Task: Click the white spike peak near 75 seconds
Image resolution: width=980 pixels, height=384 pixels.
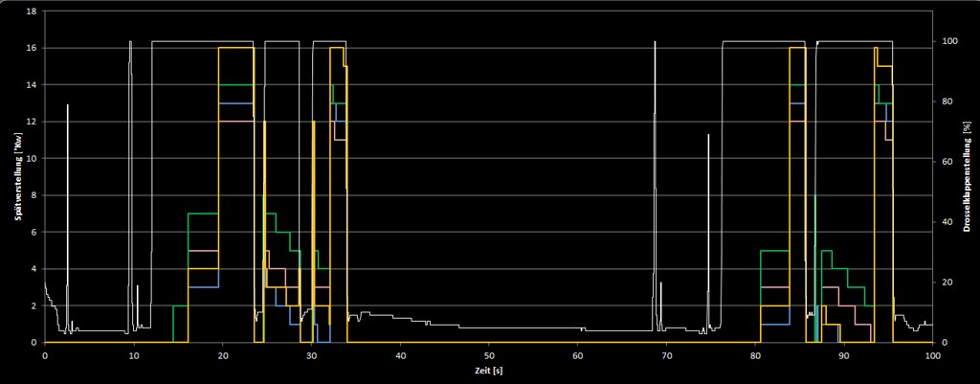Action: [708, 135]
